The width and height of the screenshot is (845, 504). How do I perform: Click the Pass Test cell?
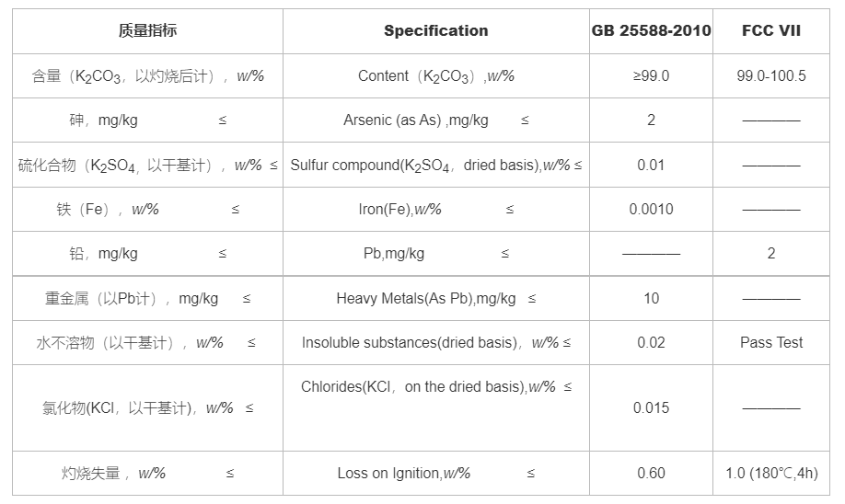pyautogui.click(x=771, y=342)
